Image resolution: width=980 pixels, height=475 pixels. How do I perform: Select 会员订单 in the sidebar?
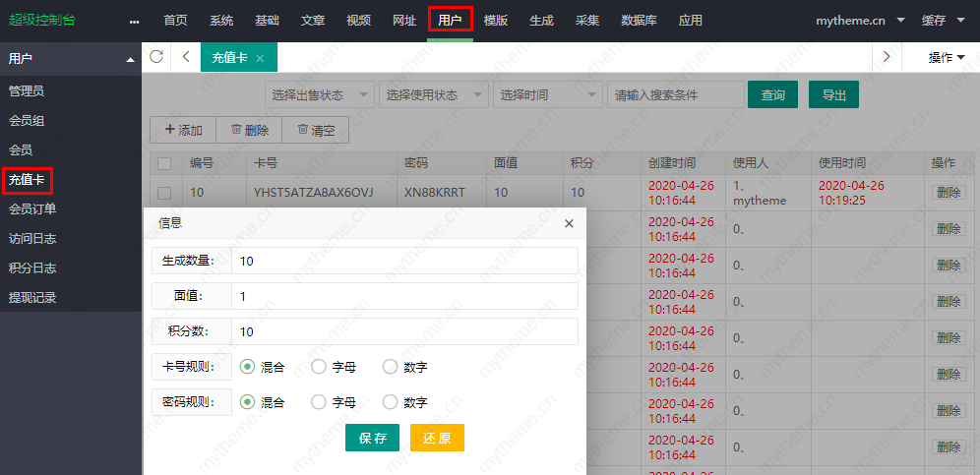[x=32, y=208]
